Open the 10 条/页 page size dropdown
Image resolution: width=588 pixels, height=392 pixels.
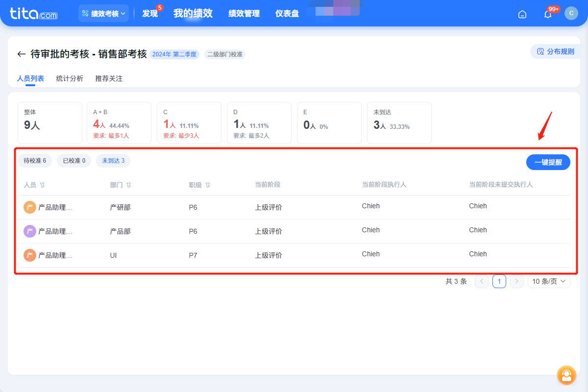[549, 281]
